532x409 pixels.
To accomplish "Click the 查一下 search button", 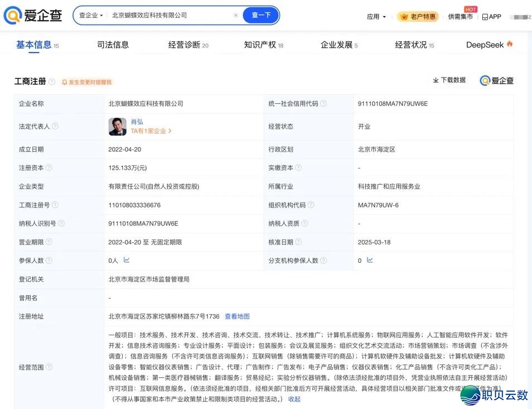I will [260, 15].
